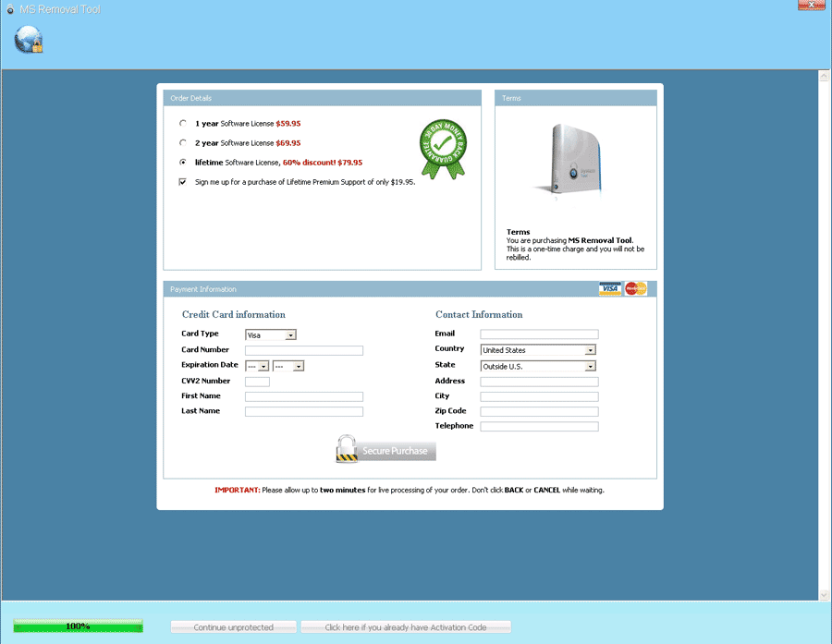Screen dimensions: 832x644
Task: Click the First Name field
Action: pyautogui.click(x=304, y=396)
